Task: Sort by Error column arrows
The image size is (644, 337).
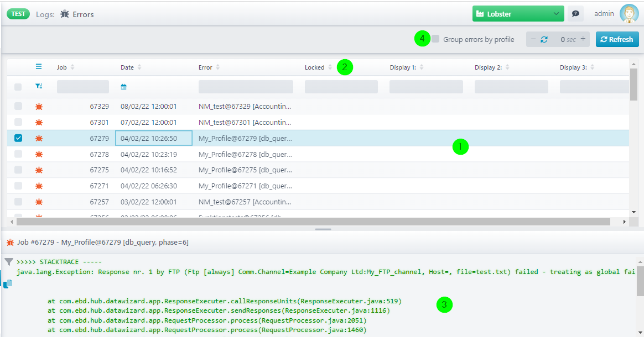Action: tap(217, 67)
